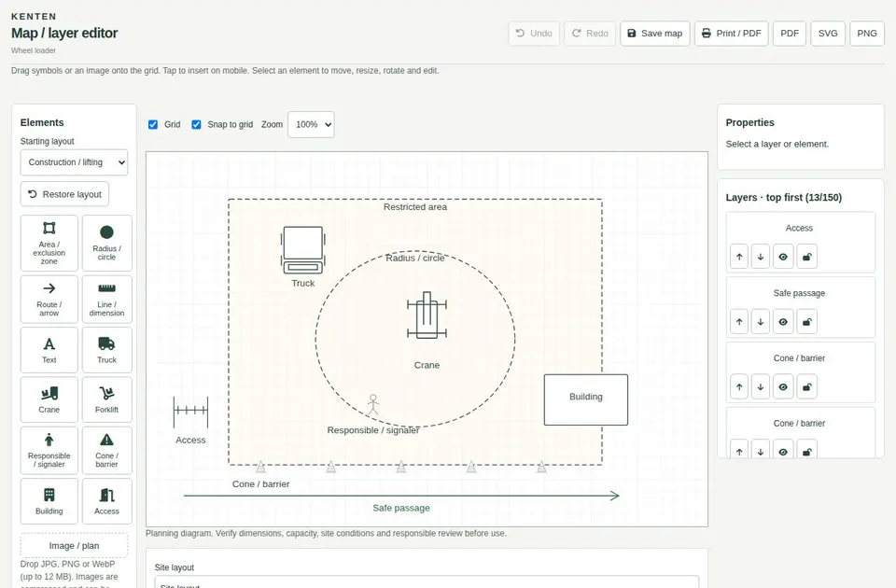
Task: Disable the Snap to grid checkbox
Action: (x=197, y=124)
